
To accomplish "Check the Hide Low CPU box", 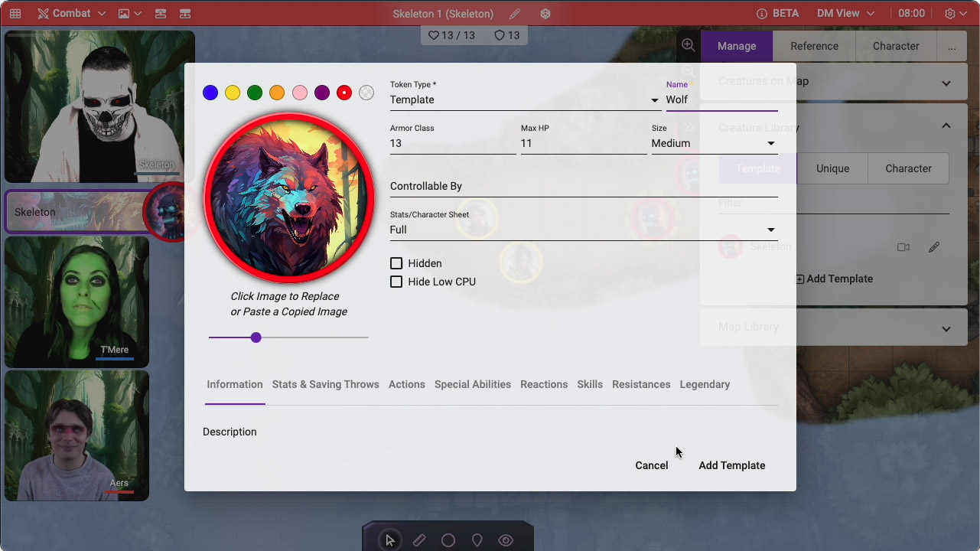I will tap(396, 282).
